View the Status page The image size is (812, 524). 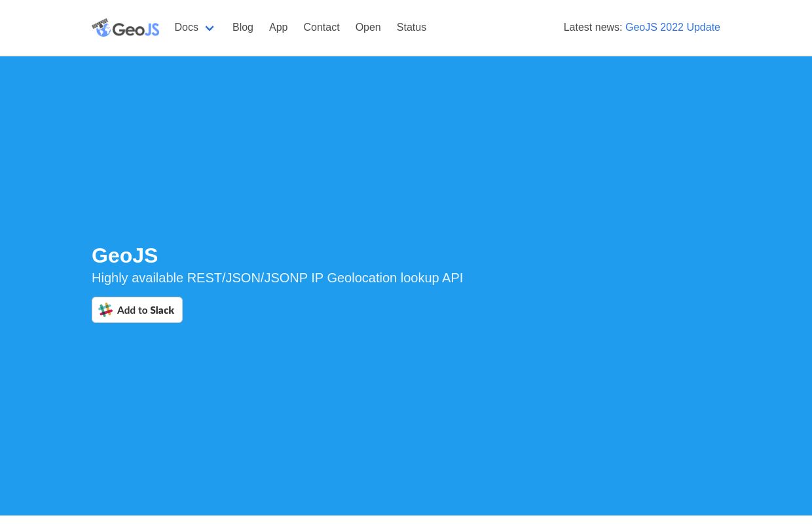[411, 28]
